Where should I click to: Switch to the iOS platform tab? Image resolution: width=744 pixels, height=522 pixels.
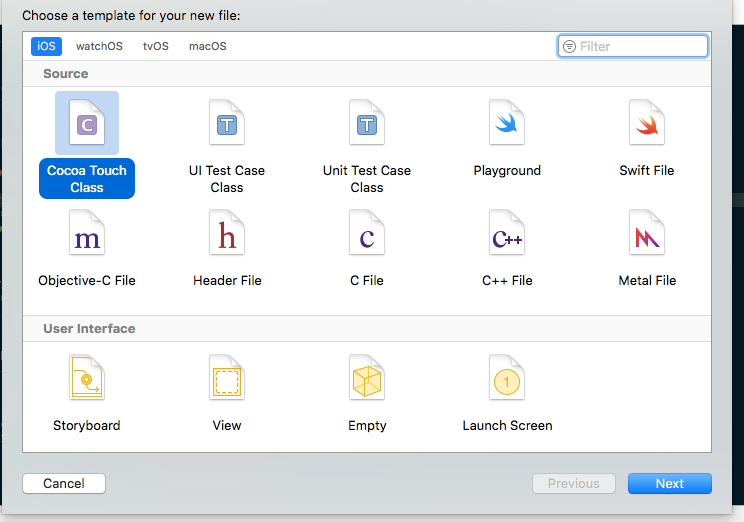(46, 46)
